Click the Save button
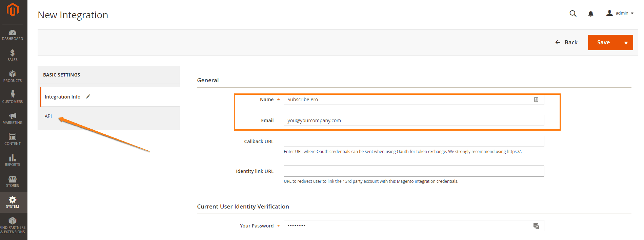This screenshot has width=644, height=240. tap(603, 43)
